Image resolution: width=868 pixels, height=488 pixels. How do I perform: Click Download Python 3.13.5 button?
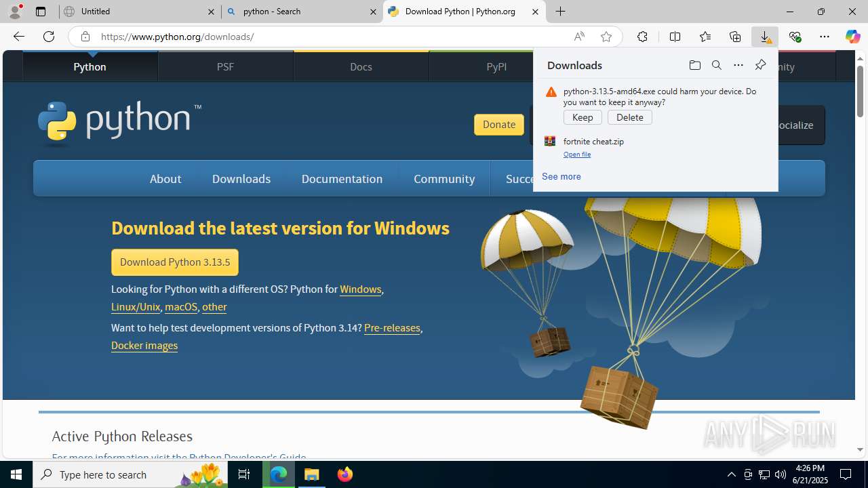click(175, 262)
